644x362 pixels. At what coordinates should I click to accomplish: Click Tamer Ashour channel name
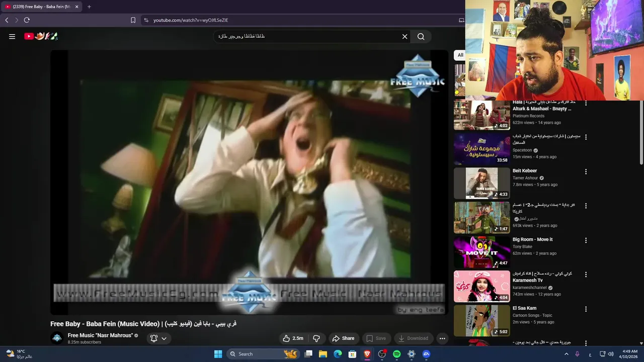pyautogui.click(x=525, y=178)
